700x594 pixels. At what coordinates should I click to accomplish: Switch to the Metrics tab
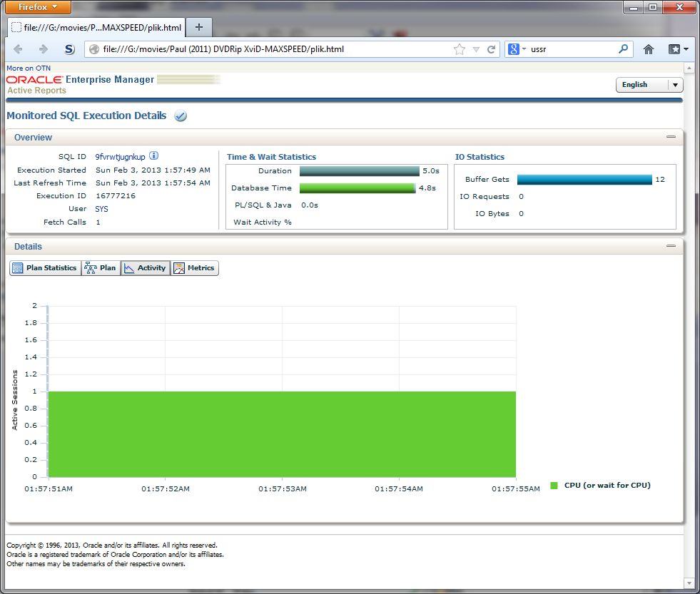pos(195,268)
